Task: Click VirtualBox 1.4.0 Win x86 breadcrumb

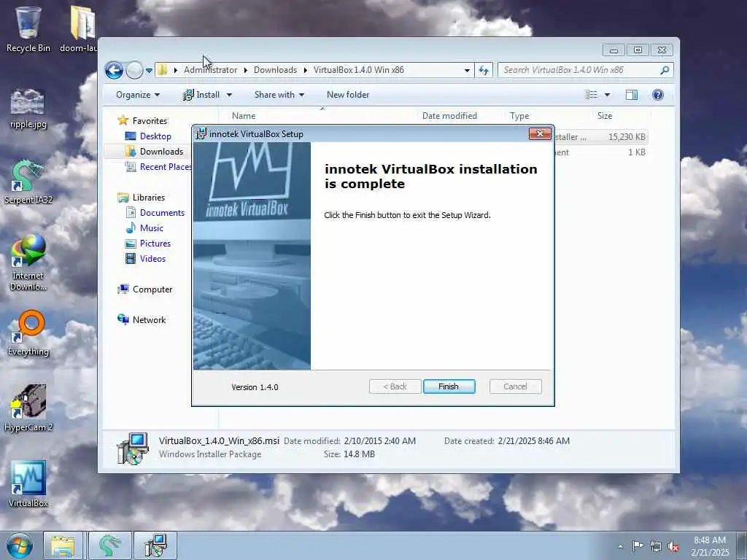Action: (x=358, y=70)
